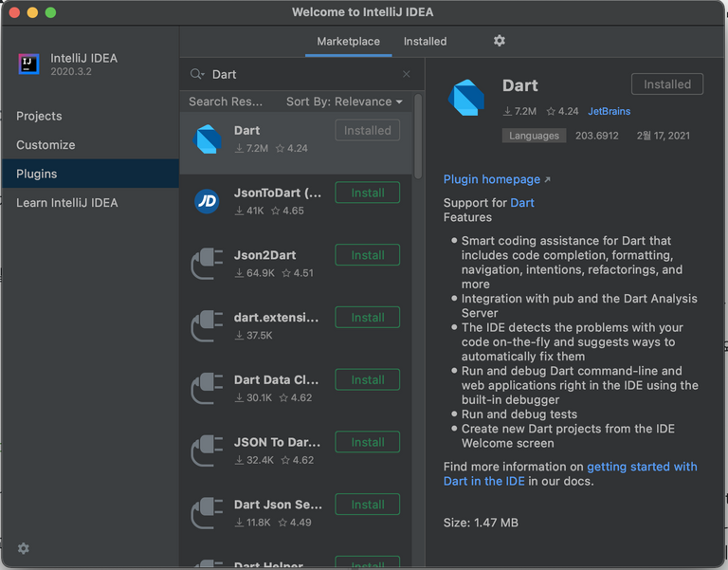
Task: Install the Dart Json Se... plugin
Action: [x=367, y=505]
